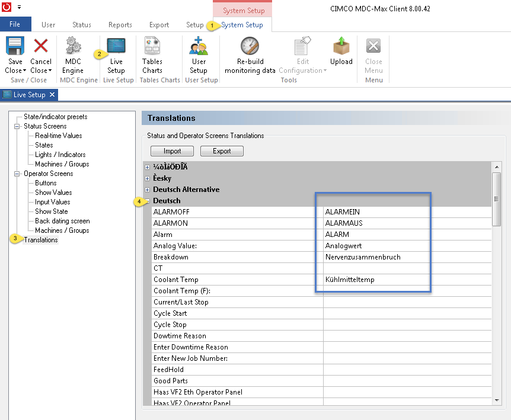The image size is (511, 420).
Task: Edit the Nervenzusammenbruch translation cell
Action: tap(407, 257)
